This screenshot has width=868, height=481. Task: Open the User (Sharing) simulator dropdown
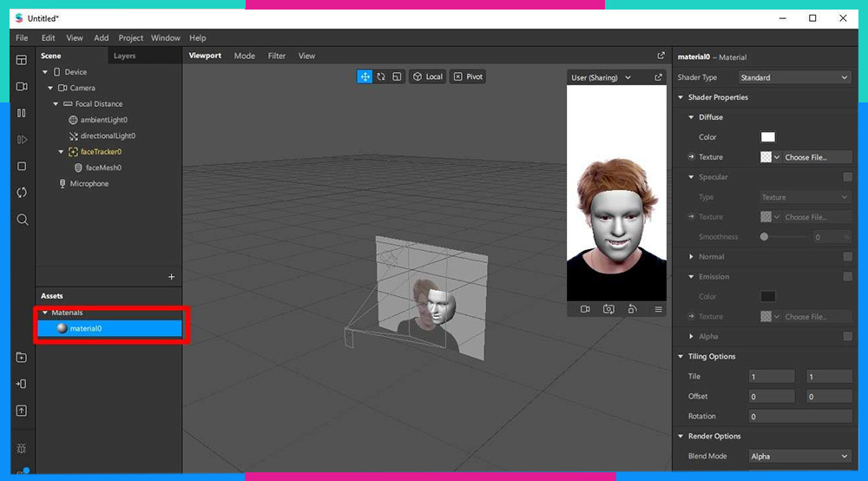(x=602, y=77)
